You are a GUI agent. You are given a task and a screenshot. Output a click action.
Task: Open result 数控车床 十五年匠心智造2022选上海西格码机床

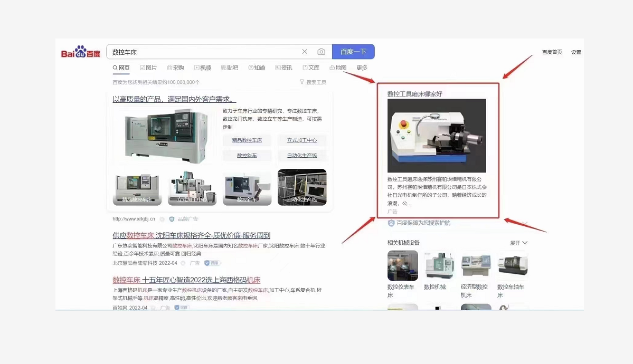186,280
